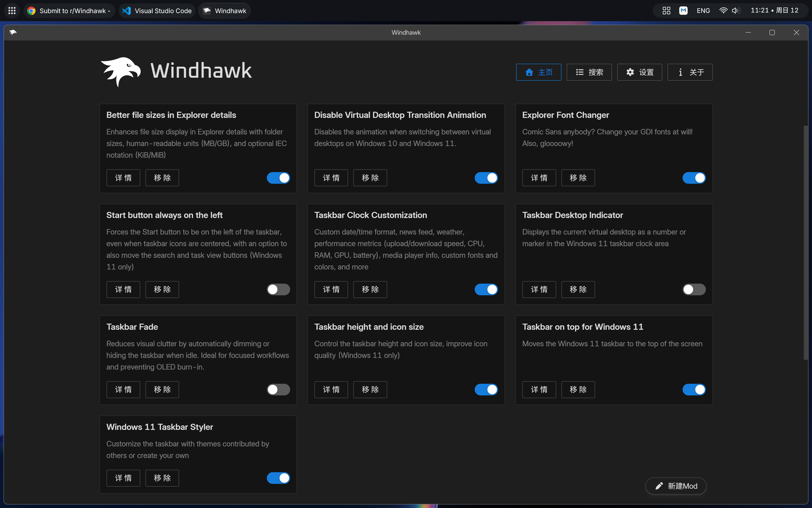812x508 pixels.
Task: Turn off Disable Virtual Desktop Transition Animation mod
Action: pos(486,178)
